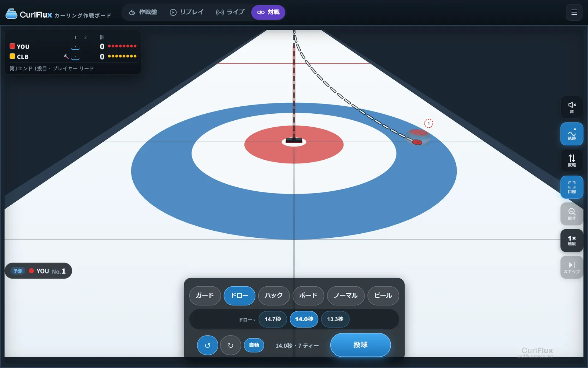This screenshot has height=368, width=588.
Task: Click the yellow CLB remaining stones dots
Action: [122, 56]
